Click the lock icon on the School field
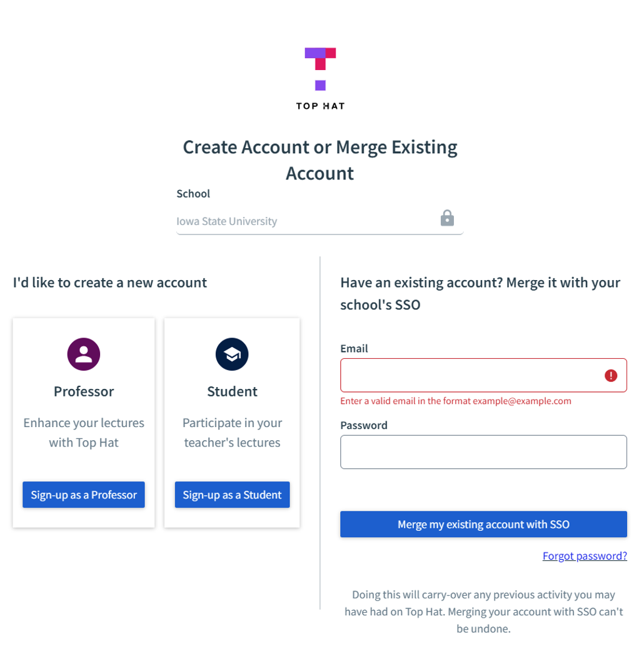The height and width of the screenshot is (649, 644). tap(447, 218)
